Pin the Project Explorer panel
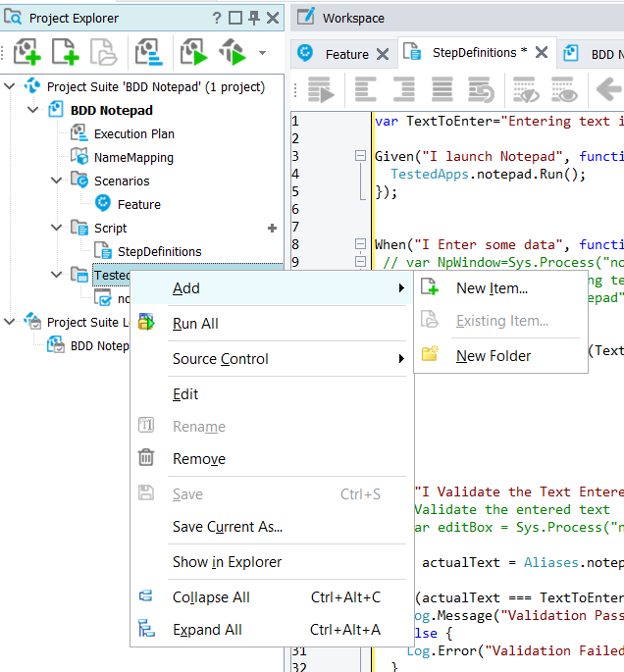This screenshot has height=672, width=624. (x=254, y=18)
